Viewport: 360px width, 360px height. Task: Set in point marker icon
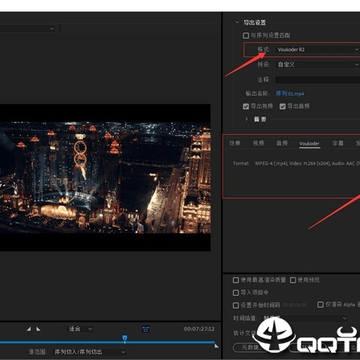tap(29, 329)
